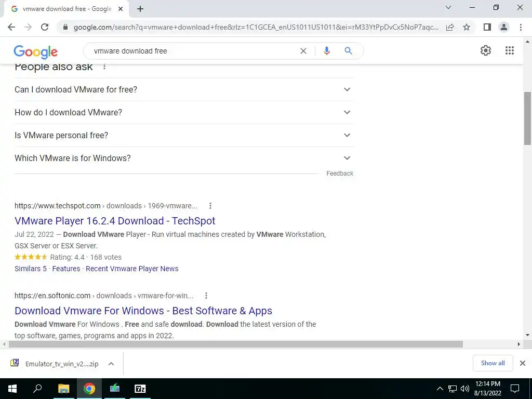Submit search with magnifier icon

(348, 51)
